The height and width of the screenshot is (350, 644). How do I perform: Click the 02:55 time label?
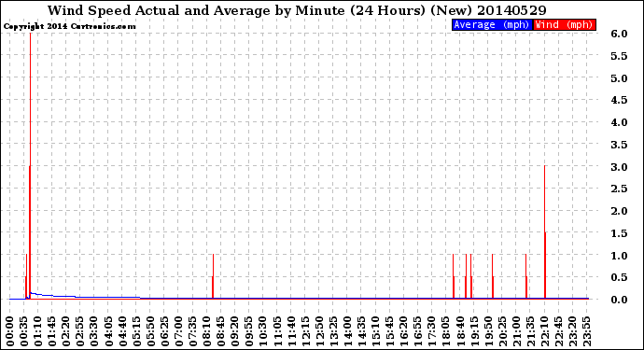click(x=80, y=331)
